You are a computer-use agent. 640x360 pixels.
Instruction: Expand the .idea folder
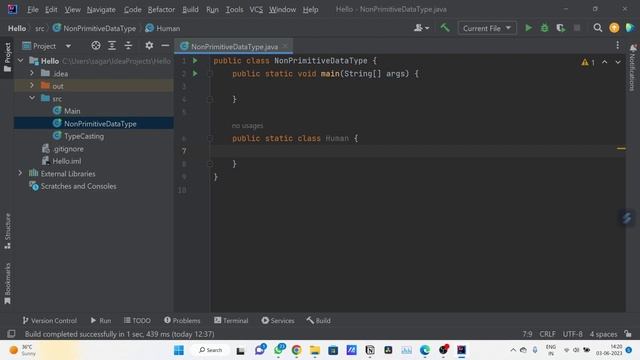(32, 73)
